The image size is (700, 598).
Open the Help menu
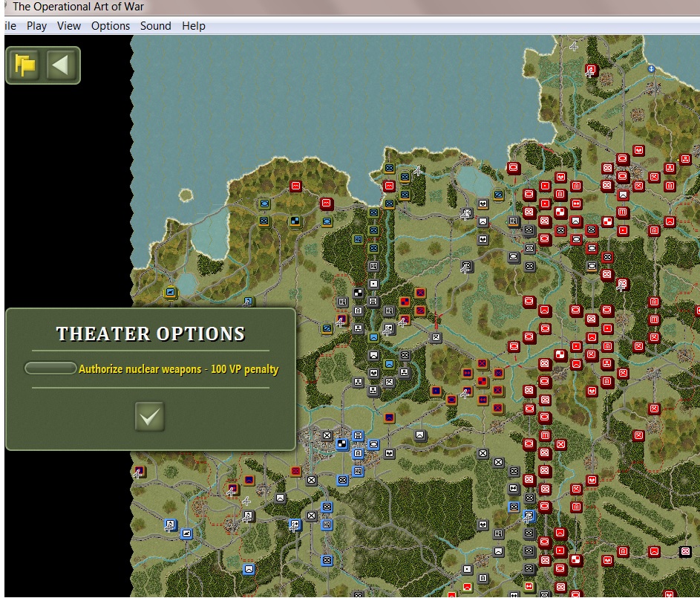[x=193, y=26]
